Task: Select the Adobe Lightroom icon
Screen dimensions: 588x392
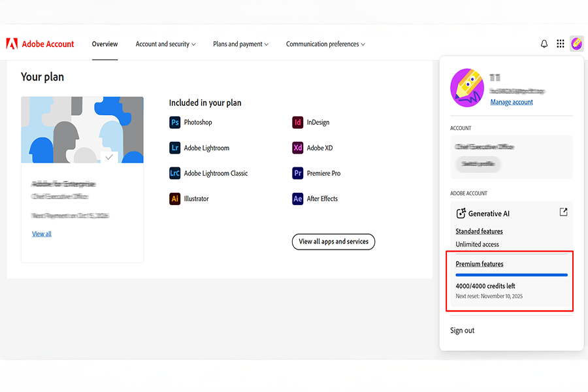Action: pyautogui.click(x=174, y=148)
